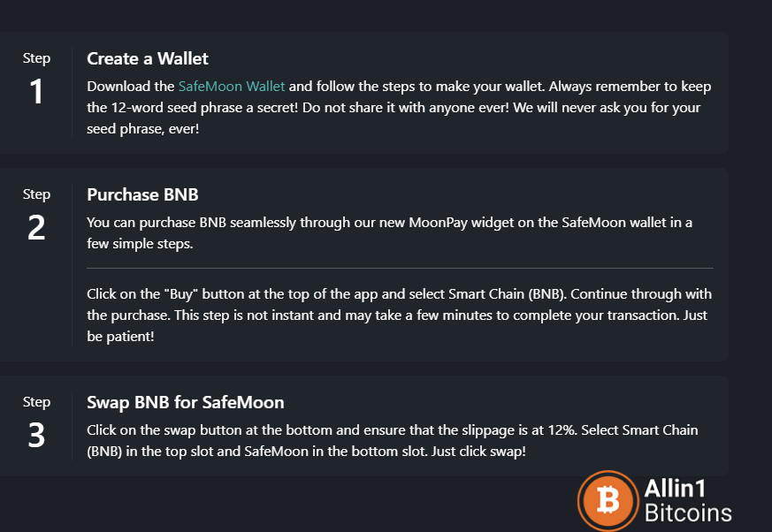The width and height of the screenshot is (772, 532).
Task: Click the divider line in Step 2
Action: coord(400,269)
